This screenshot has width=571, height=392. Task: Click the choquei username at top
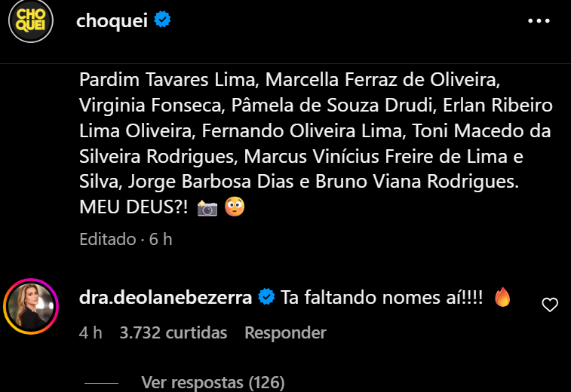tap(112, 20)
